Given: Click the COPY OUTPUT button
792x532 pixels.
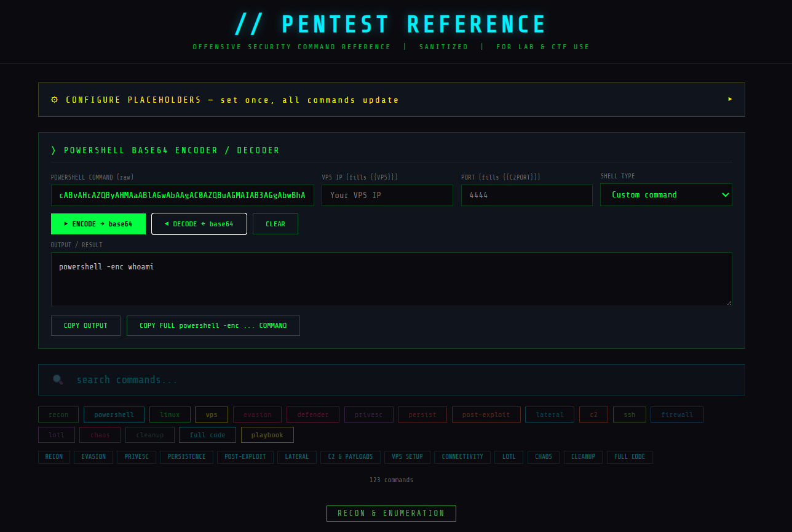Looking at the screenshot, I should pos(85,325).
